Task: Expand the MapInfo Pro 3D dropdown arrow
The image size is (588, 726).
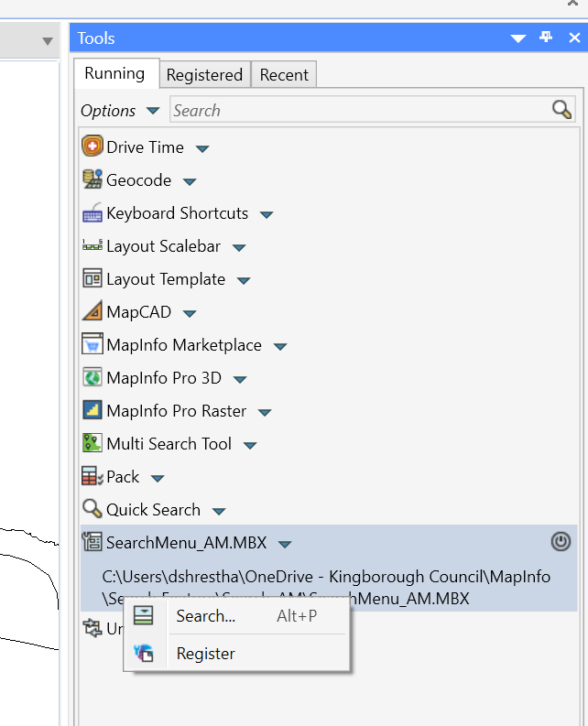Action: [240, 380]
